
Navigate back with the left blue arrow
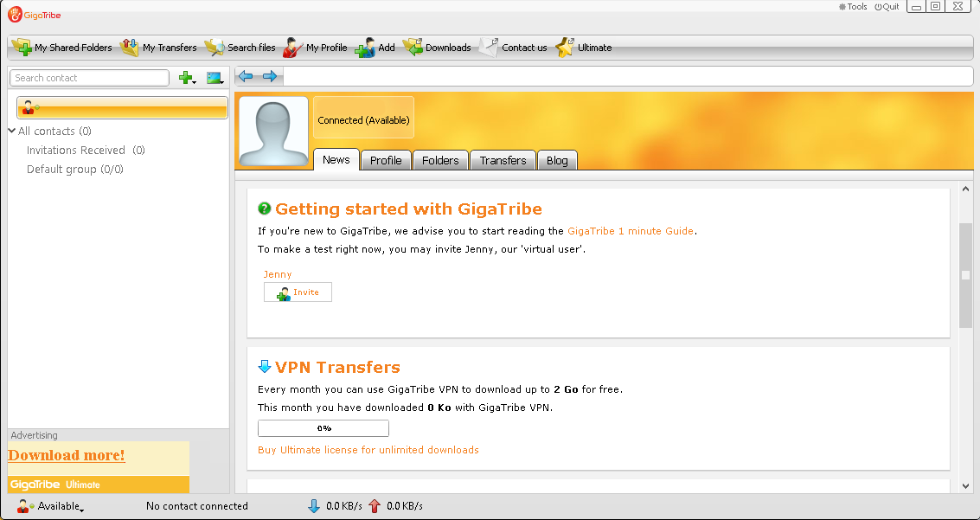click(246, 76)
